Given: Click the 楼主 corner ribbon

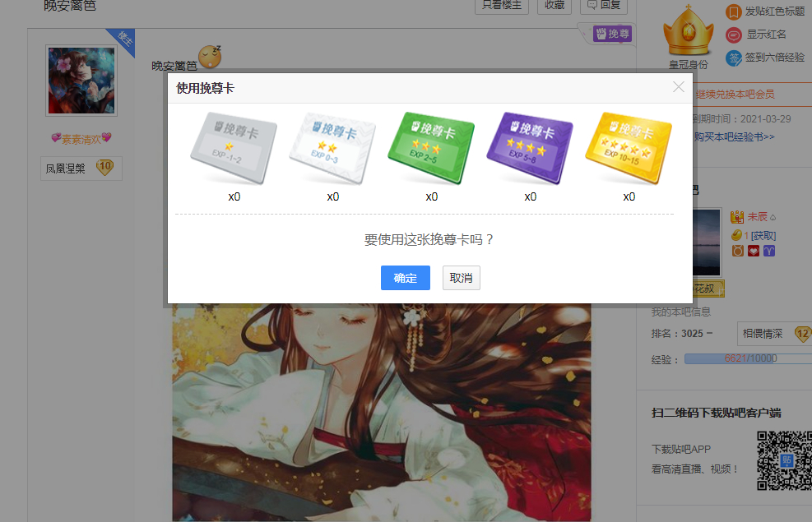Looking at the screenshot, I should [124, 39].
